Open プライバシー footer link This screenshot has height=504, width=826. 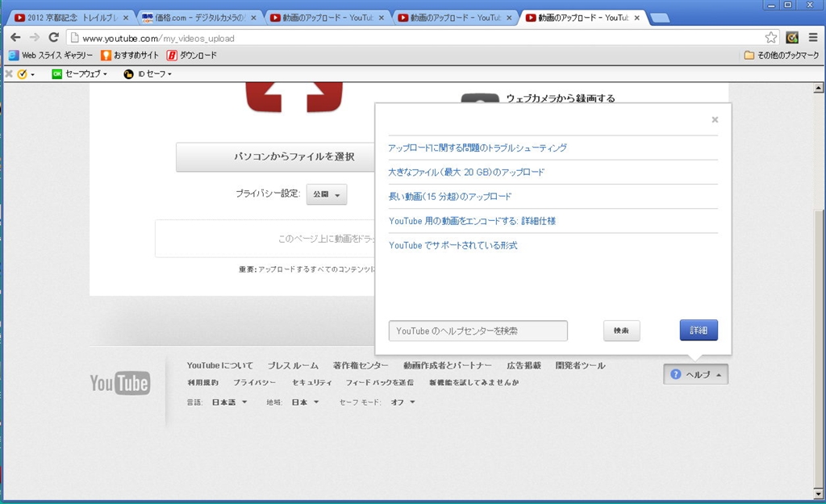[x=254, y=383]
